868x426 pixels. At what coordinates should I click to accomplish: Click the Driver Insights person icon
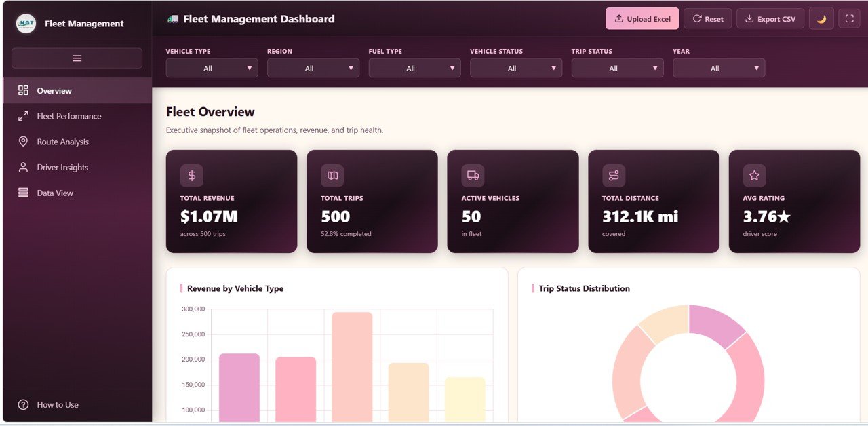coord(24,167)
